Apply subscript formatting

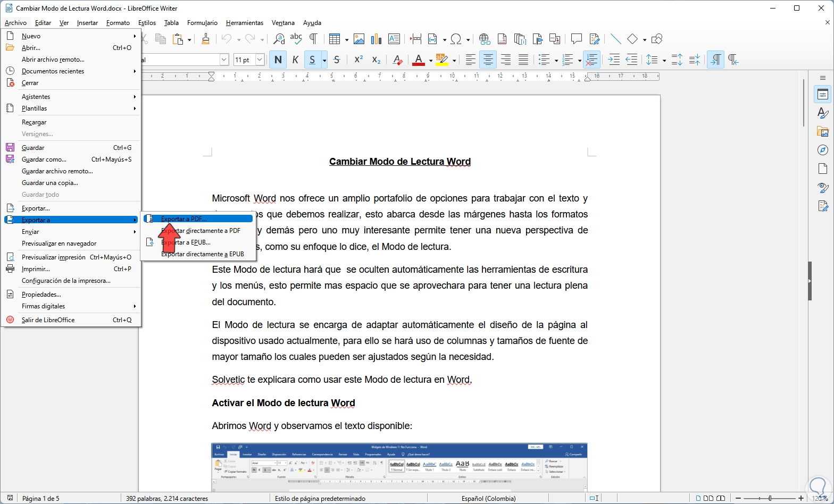pyautogui.click(x=376, y=60)
